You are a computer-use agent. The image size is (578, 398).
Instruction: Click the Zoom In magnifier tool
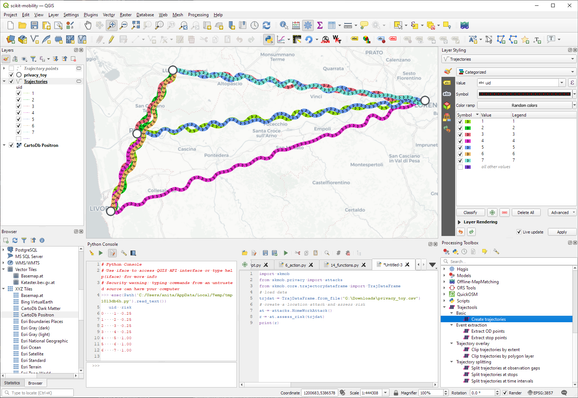pos(112,25)
